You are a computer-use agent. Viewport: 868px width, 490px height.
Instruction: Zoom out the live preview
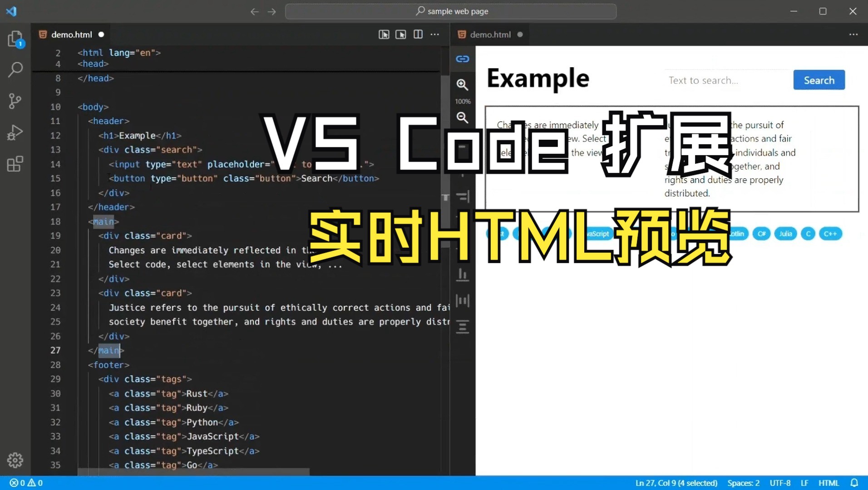[x=463, y=118]
